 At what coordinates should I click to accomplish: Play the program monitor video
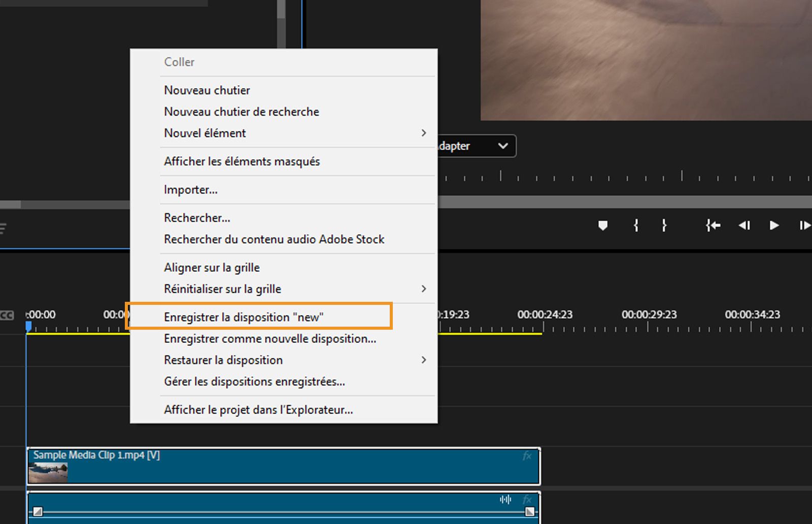774,225
